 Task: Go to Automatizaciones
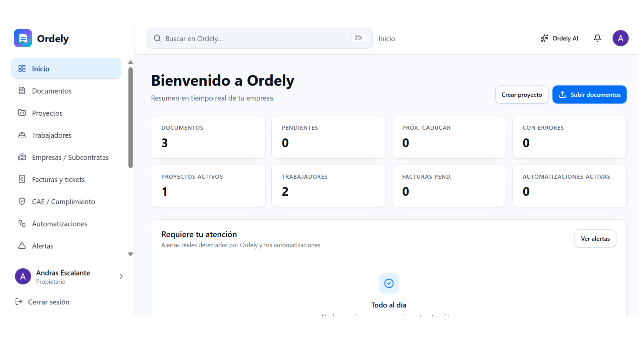pyautogui.click(x=66, y=223)
